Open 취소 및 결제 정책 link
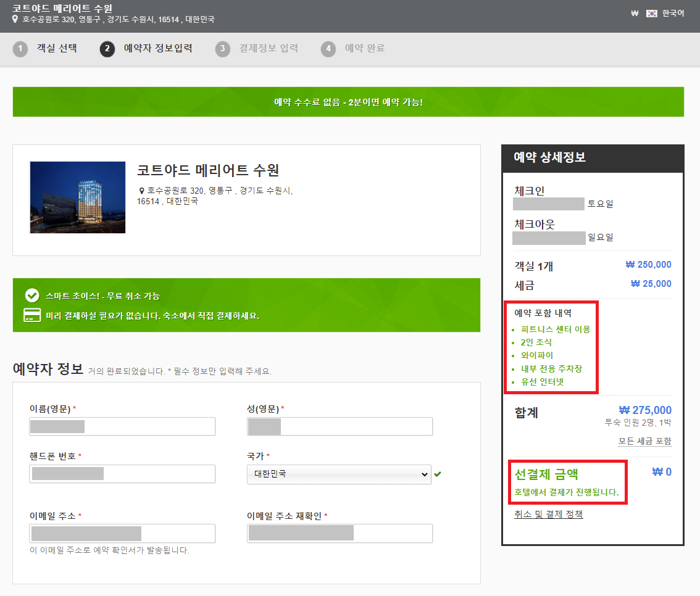 pyautogui.click(x=548, y=515)
